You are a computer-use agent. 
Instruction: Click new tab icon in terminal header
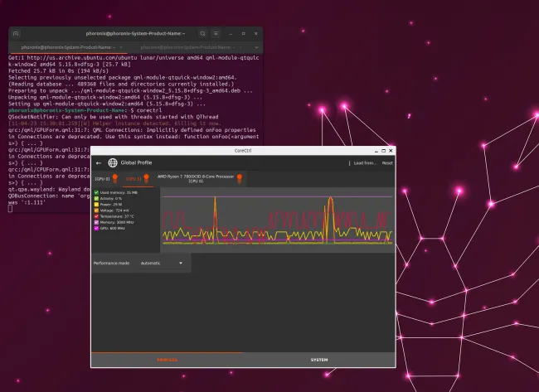pyautogui.click(x=17, y=34)
